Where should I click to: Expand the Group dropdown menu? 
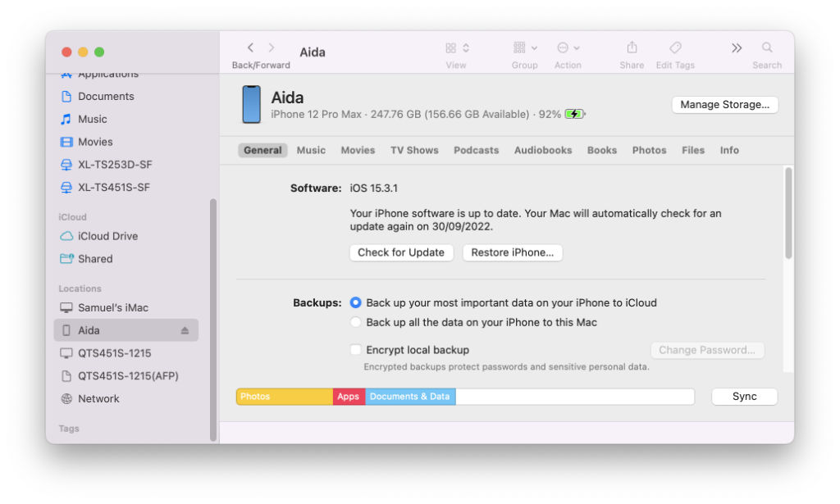(x=525, y=48)
